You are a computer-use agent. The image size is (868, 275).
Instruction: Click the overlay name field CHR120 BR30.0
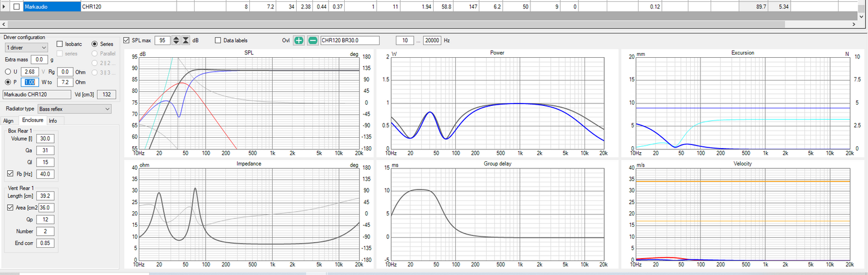pos(350,40)
